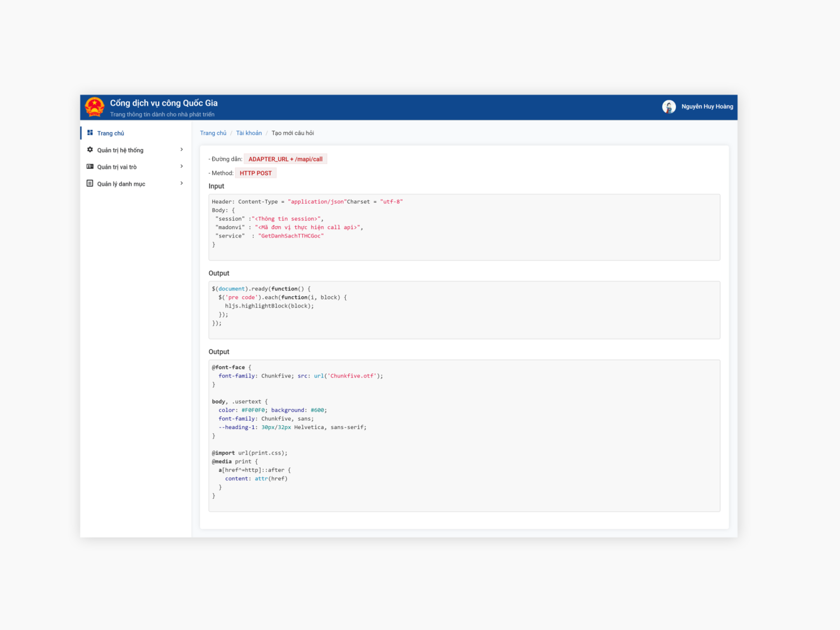Click the Cổng dịch vụ công Quốc Gia title
The image size is (840, 630).
pos(164,103)
